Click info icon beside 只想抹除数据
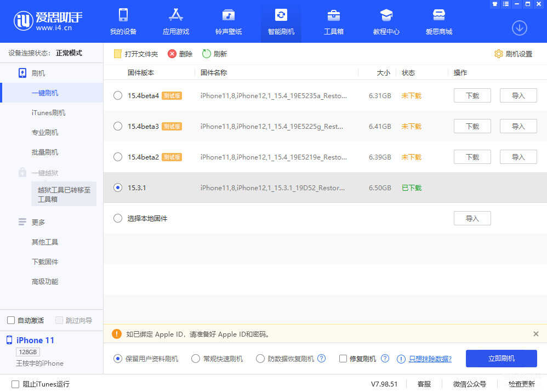Screen dimensions: 547x392 coord(401,359)
